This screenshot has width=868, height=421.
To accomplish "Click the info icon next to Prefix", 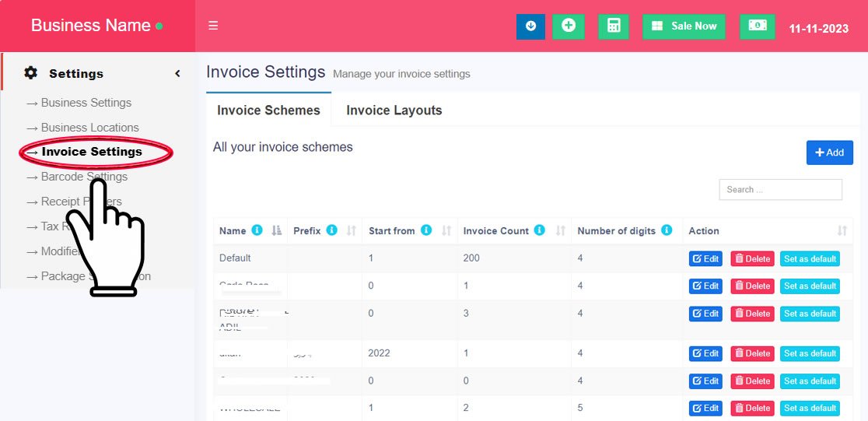I will pos(331,230).
